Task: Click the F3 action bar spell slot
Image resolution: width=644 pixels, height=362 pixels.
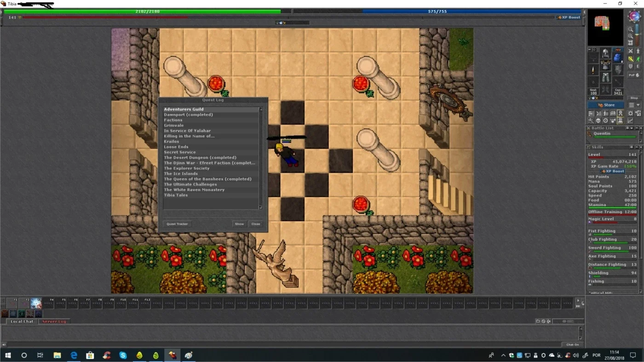Action: [36, 303]
